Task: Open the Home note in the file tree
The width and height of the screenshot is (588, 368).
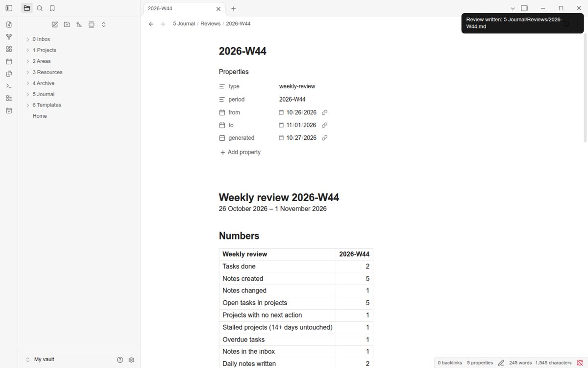Action: tap(40, 116)
